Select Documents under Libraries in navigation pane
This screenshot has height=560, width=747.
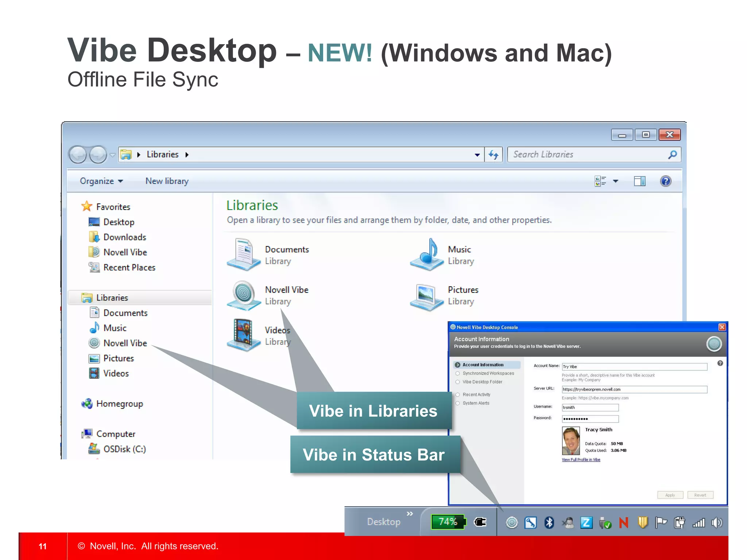click(118, 313)
